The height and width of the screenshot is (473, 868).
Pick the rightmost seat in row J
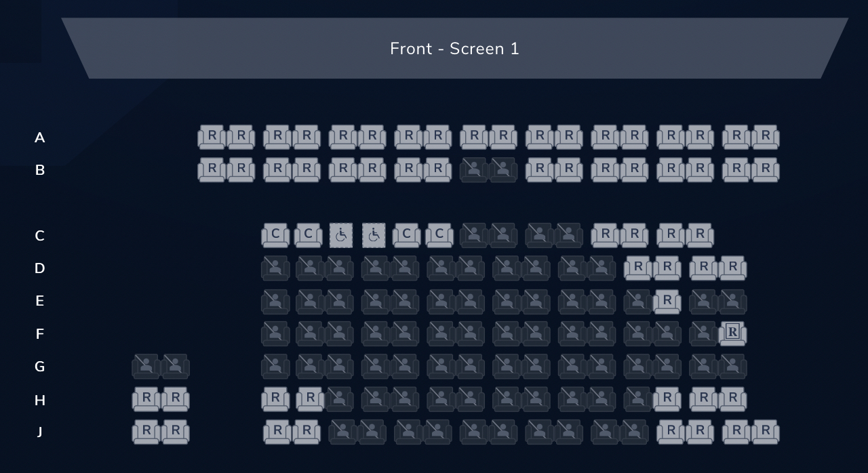pos(766,432)
